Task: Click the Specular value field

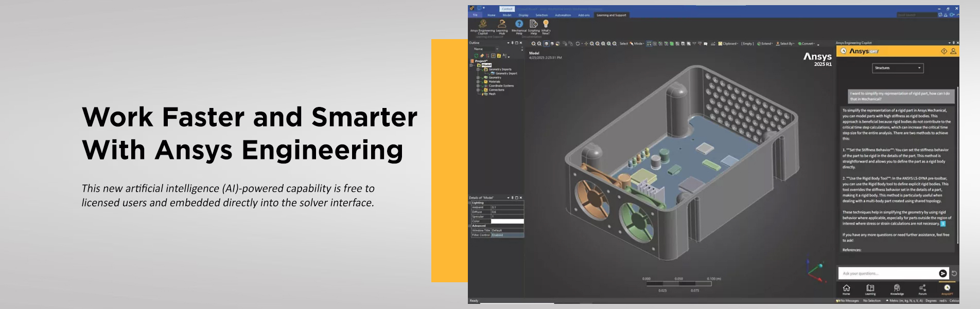Action: tap(507, 216)
